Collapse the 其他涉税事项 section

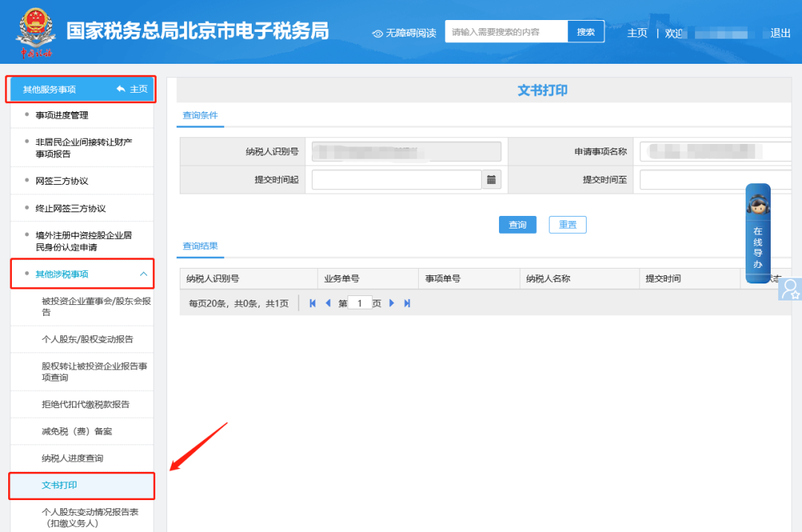click(x=143, y=275)
